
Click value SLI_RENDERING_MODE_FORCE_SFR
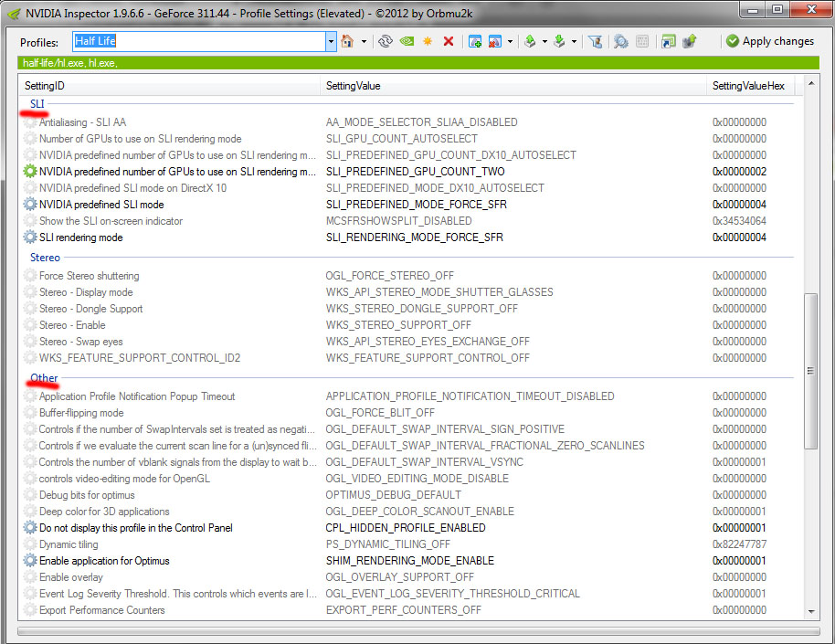tap(415, 237)
